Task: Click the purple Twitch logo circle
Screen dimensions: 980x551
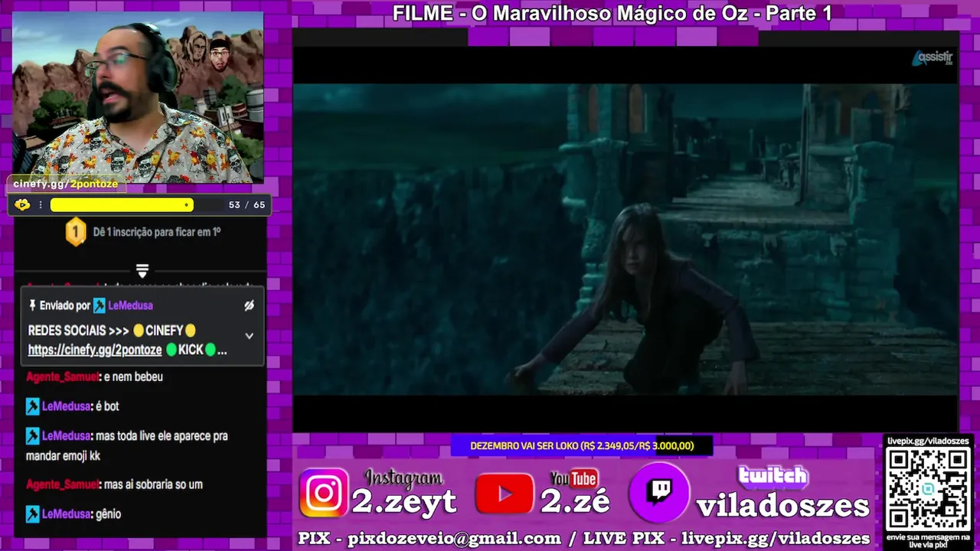Action: coord(659,492)
